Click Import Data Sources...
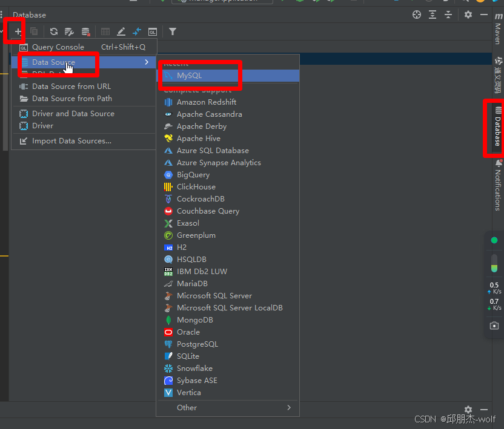Viewport: 504px width, 429px height. (x=84, y=141)
